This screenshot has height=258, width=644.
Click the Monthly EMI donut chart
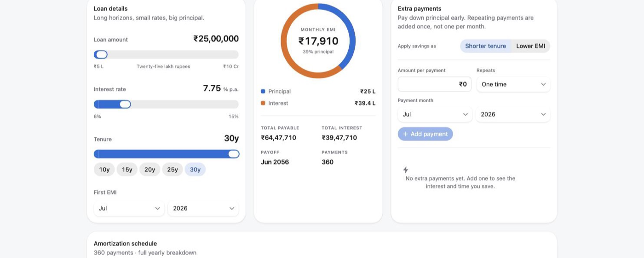click(318, 41)
